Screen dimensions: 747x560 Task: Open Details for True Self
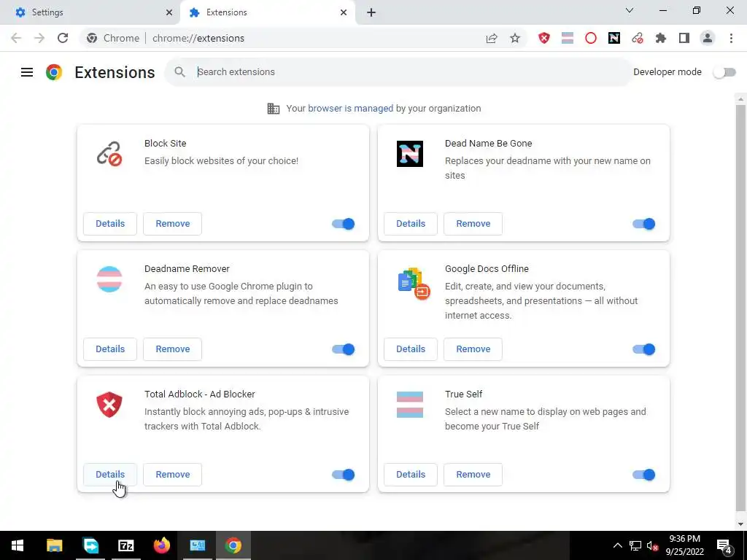click(411, 474)
